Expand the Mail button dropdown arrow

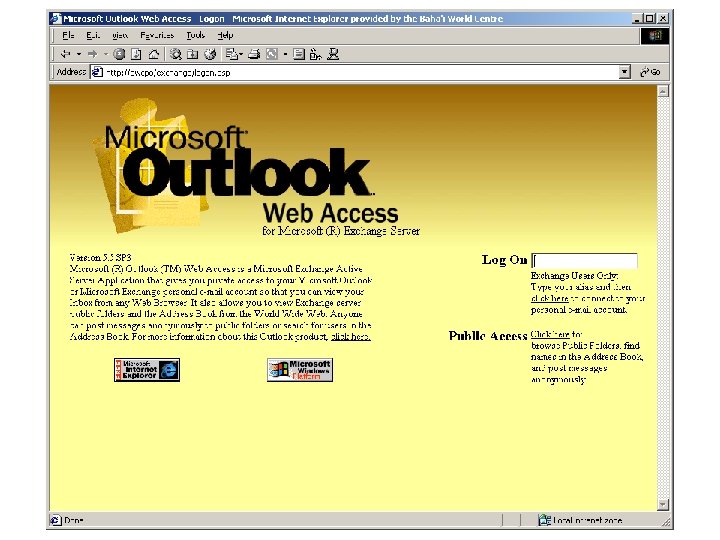pos(241,54)
